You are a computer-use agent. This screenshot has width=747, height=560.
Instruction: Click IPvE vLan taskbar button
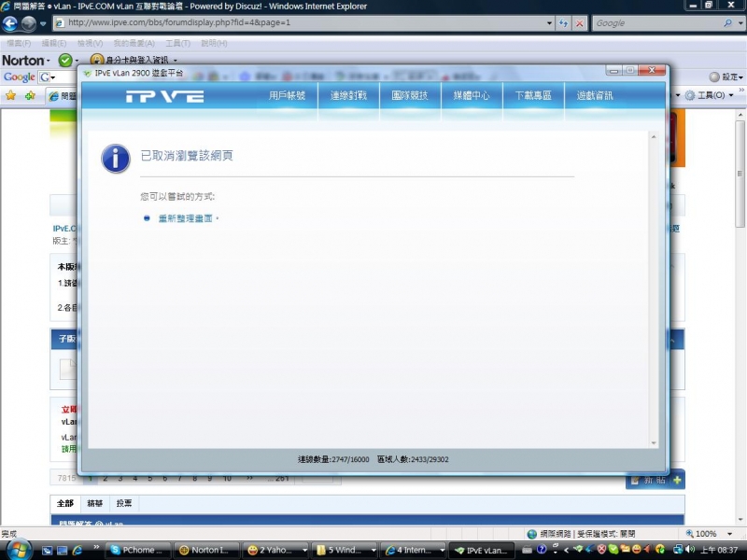(482, 550)
